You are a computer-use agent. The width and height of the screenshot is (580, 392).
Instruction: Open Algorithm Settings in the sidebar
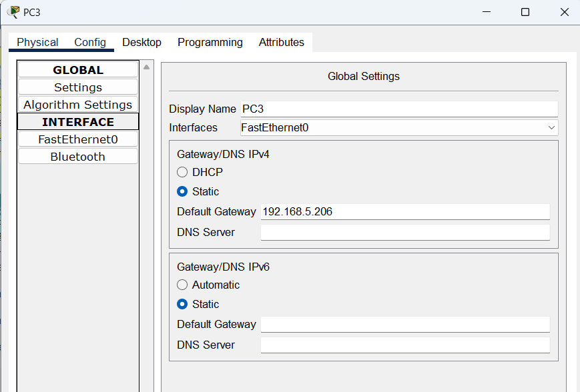coord(78,105)
